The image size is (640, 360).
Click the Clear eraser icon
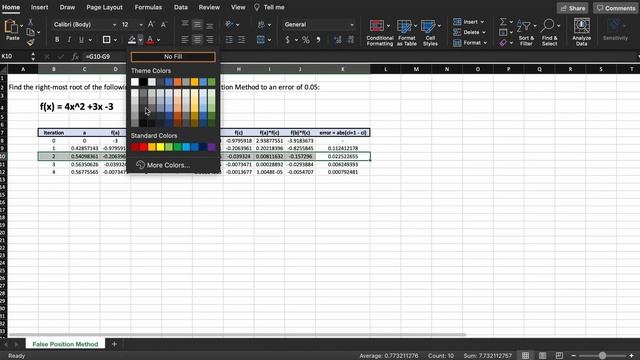point(503,42)
